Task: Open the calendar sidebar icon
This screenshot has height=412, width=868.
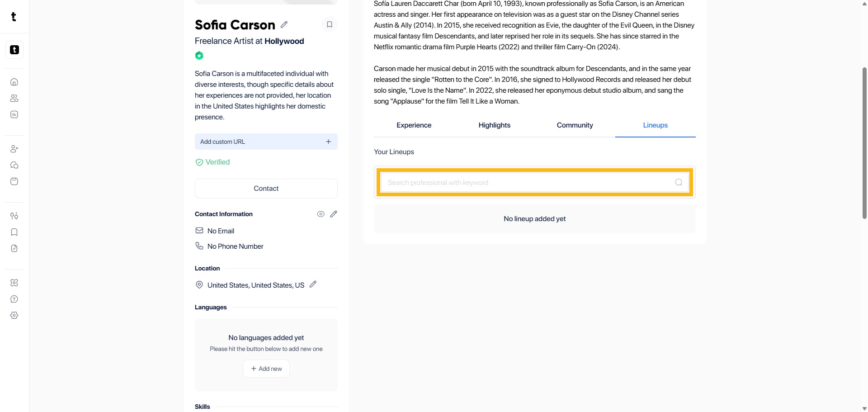Action: 14,181
